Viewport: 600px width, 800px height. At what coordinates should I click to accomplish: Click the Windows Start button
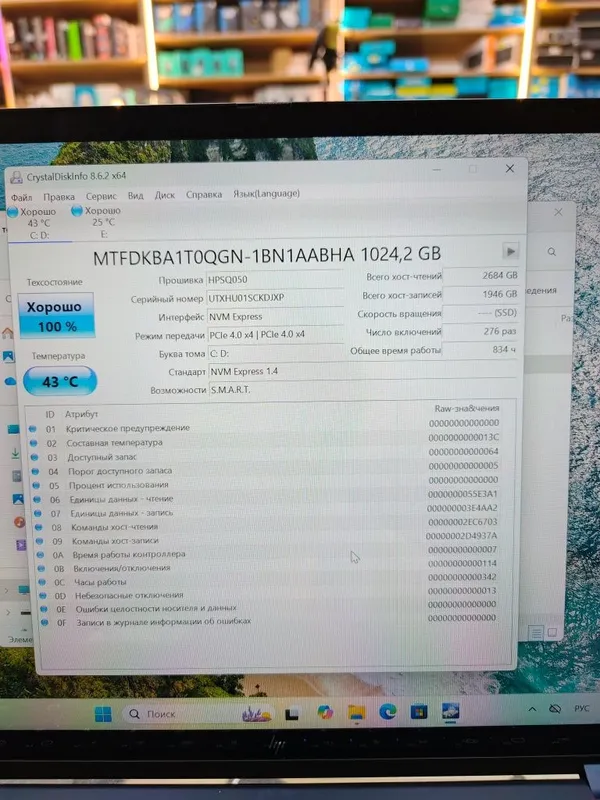tap(103, 714)
